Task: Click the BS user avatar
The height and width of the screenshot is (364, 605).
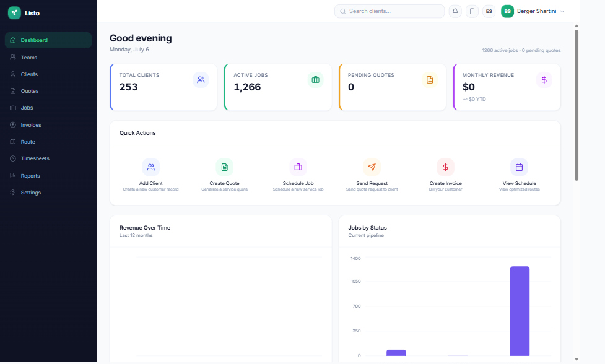Action: pos(507,11)
